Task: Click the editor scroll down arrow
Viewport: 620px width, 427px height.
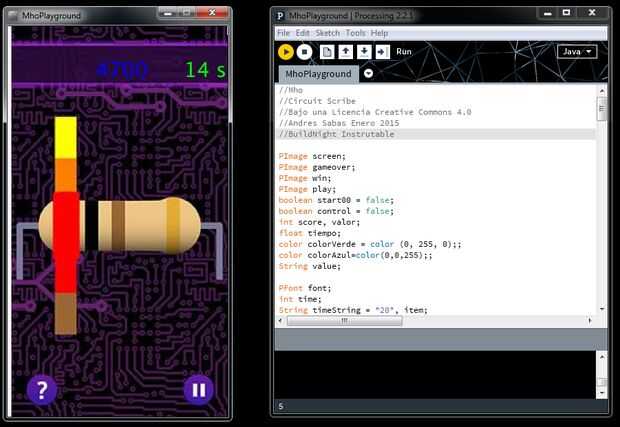Action: click(x=602, y=309)
